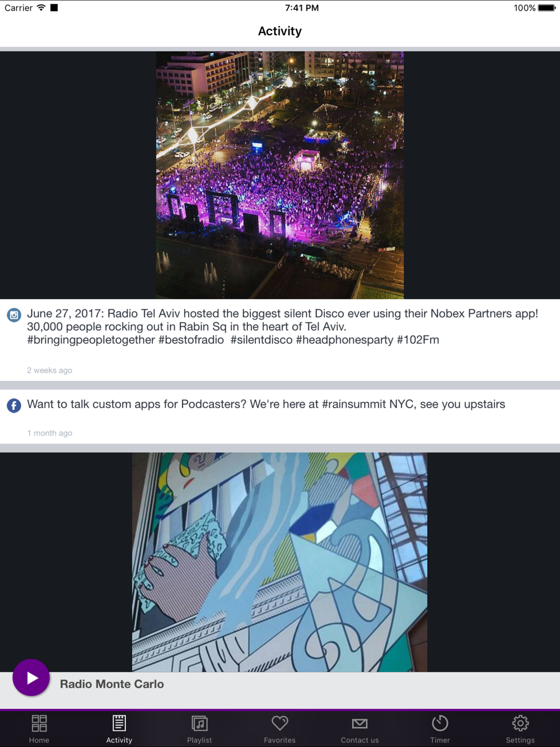The height and width of the screenshot is (747, 560).
Task: Tap the Facebook icon beside the rainsummit post
Action: pos(14,405)
